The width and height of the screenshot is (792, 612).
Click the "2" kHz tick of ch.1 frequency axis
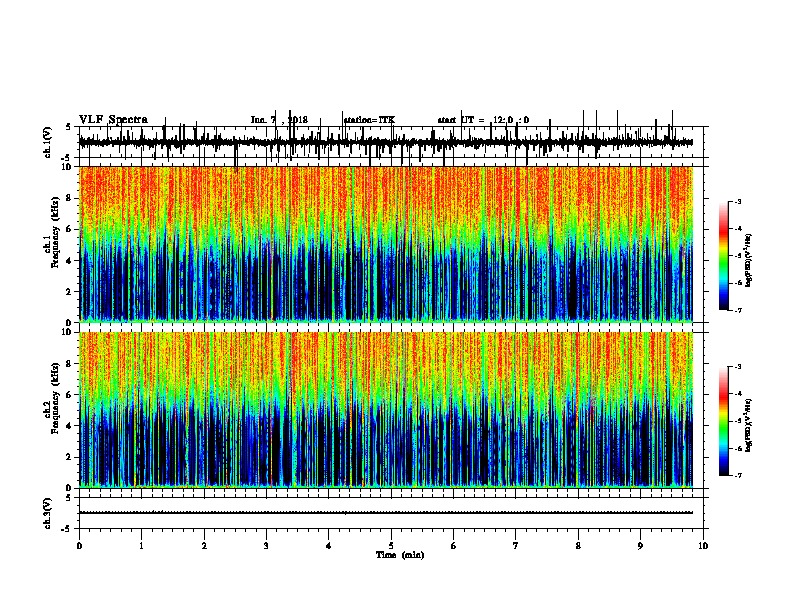(x=70, y=292)
